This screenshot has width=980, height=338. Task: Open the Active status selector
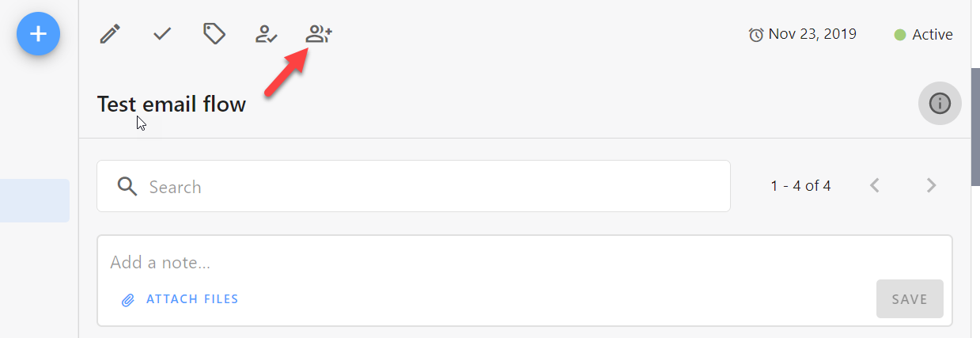[x=923, y=35]
